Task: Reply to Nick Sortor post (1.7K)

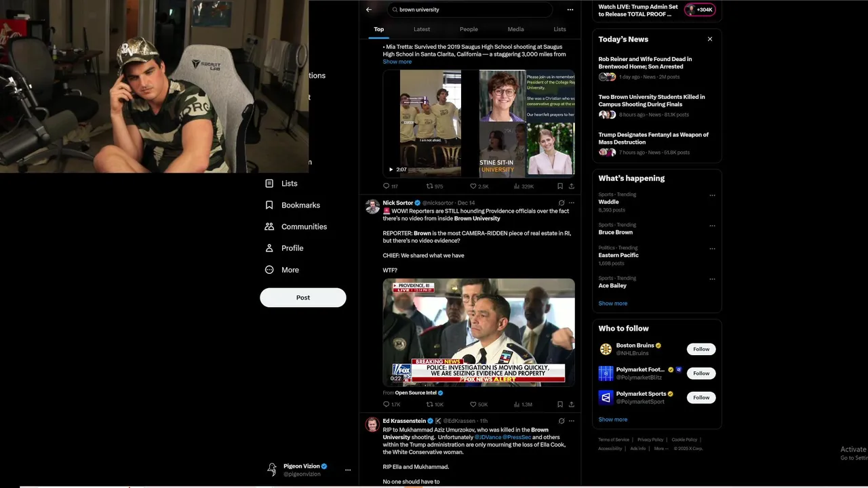Action: point(387,405)
